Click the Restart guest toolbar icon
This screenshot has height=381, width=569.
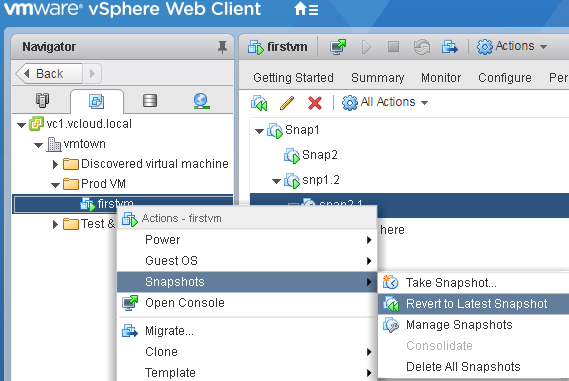(422, 47)
